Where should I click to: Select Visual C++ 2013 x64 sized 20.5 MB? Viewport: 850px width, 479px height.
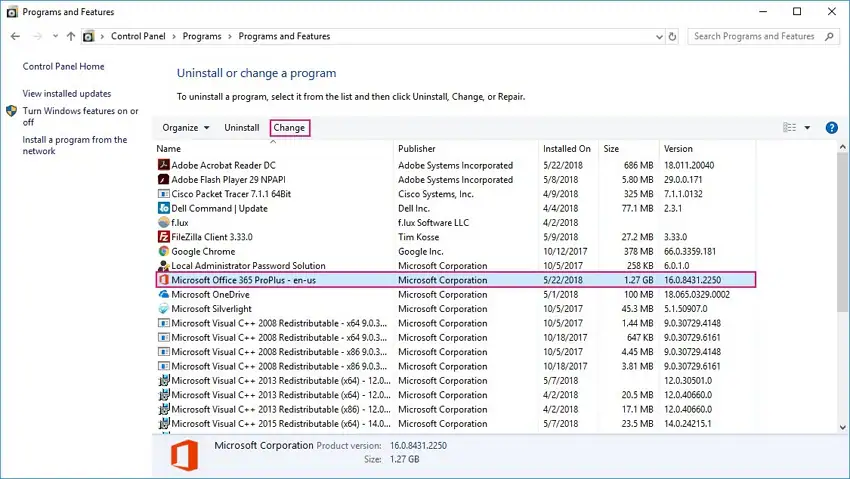click(x=455, y=394)
